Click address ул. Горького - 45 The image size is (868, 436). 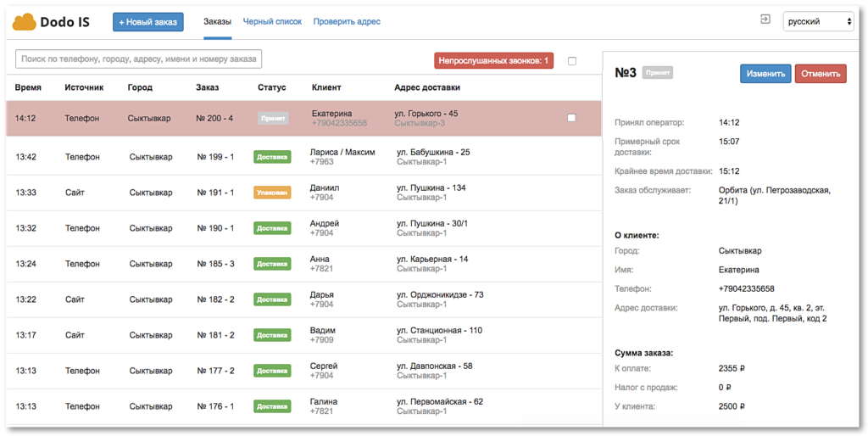click(x=426, y=114)
